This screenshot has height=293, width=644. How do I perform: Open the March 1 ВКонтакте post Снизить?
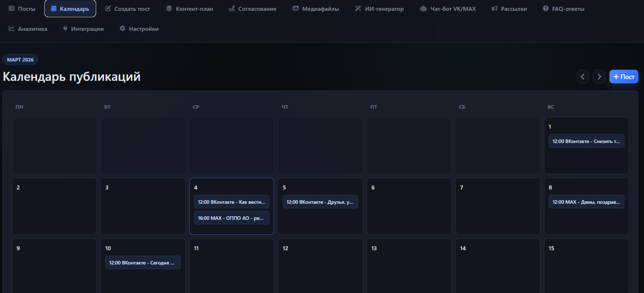586,141
